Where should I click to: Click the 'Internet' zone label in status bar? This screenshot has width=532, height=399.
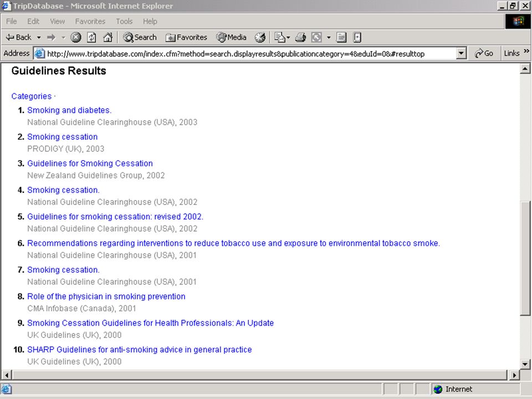(x=459, y=389)
